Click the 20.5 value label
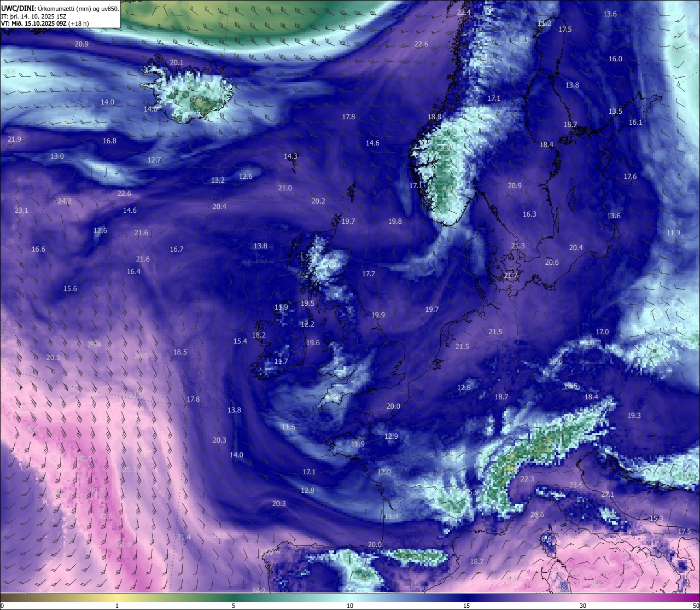Viewport: 700px width, 610px height. [x=53, y=357]
